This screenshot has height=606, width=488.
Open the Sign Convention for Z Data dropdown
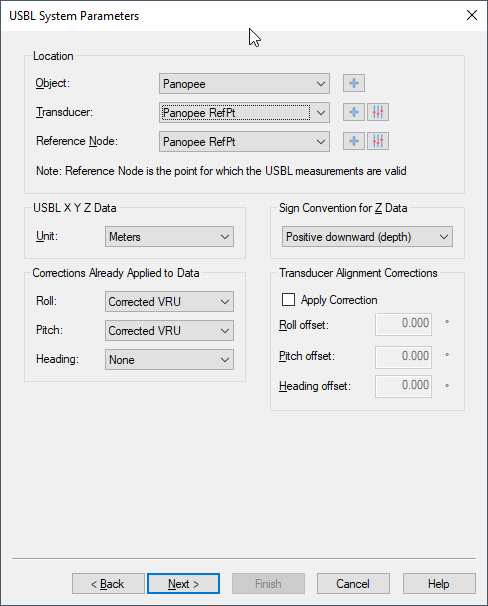pos(367,237)
